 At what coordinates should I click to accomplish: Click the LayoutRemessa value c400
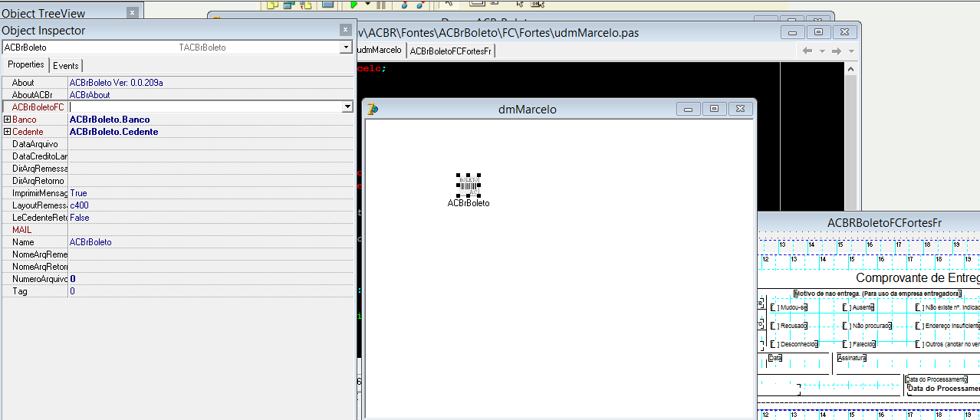point(79,205)
